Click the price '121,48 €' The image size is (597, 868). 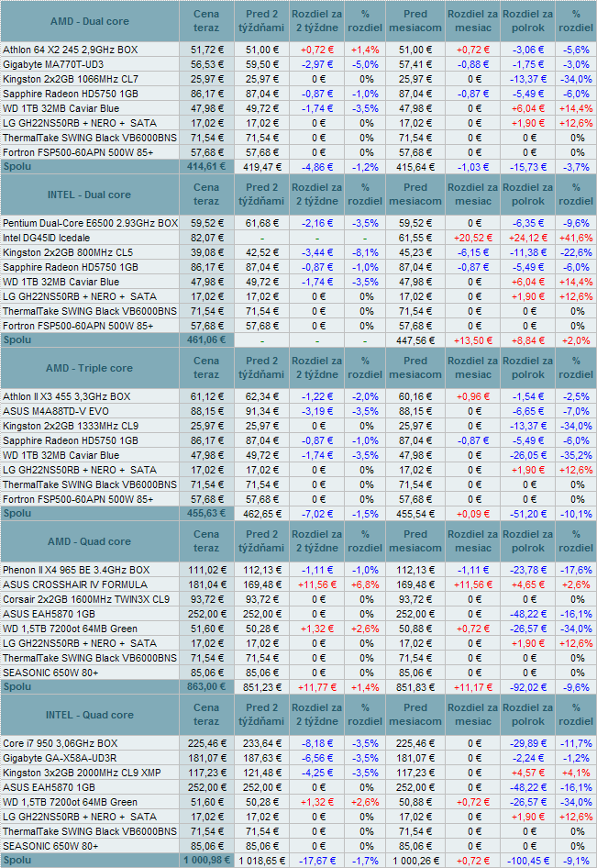point(261,773)
